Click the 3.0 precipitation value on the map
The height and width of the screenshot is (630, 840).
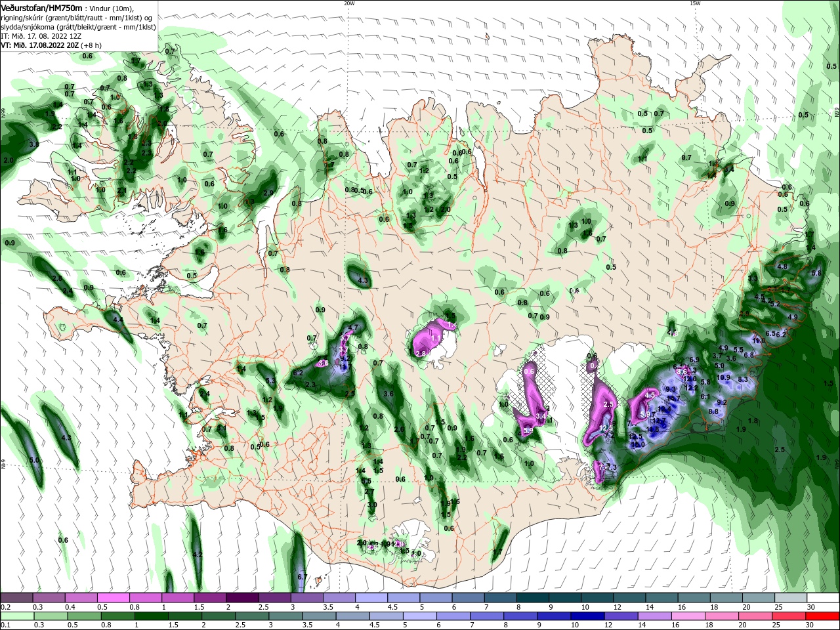(372, 505)
